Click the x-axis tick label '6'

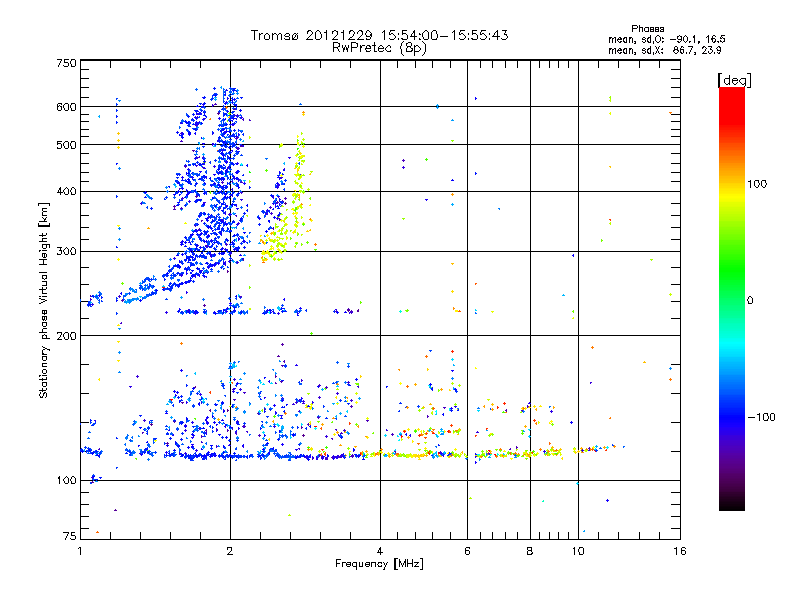tap(467, 551)
